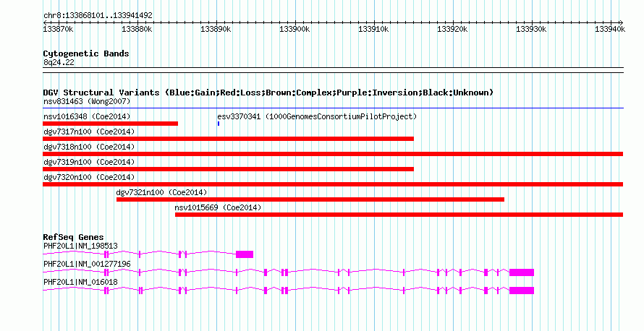Click the red dgv7321n100 loss bar
644x331 pixels.
pos(310,199)
